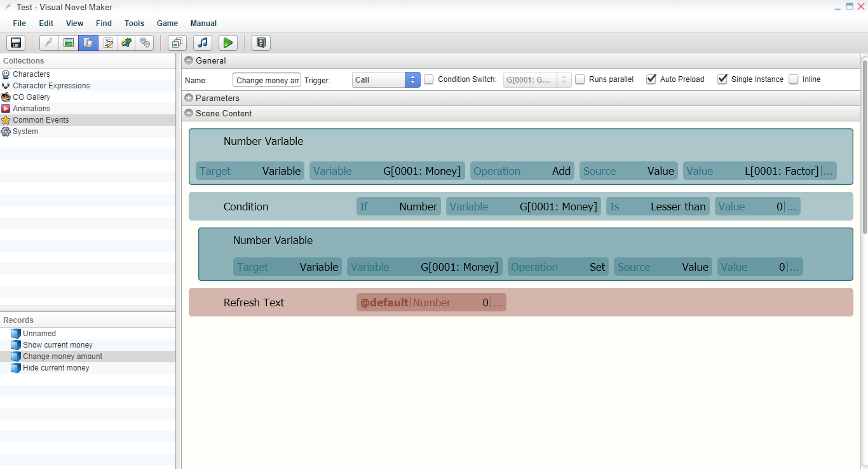This screenshot has height=469, width=868.
Task: Click the floppy disk save icon
Action: (16, 43)
